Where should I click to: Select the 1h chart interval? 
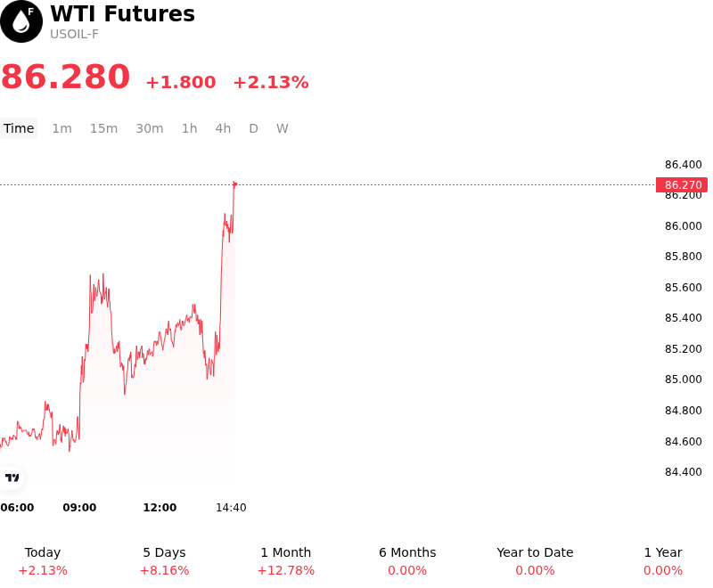[190, 128]
